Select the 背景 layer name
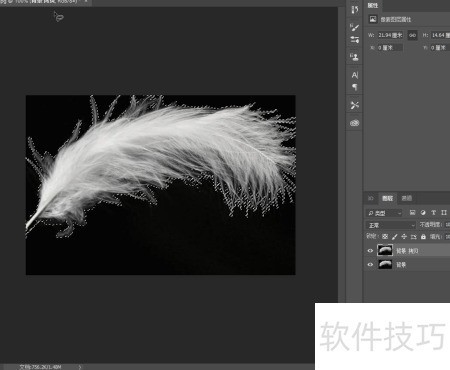 tap(401, 265)
